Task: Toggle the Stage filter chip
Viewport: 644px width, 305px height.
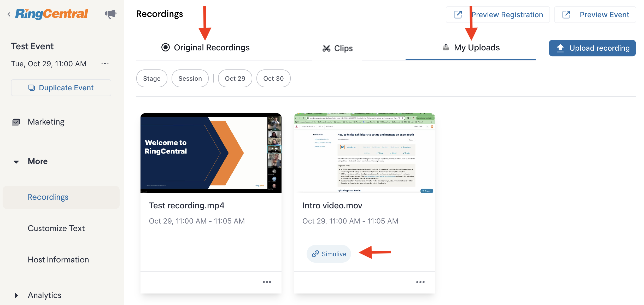Action: (152, 78)
